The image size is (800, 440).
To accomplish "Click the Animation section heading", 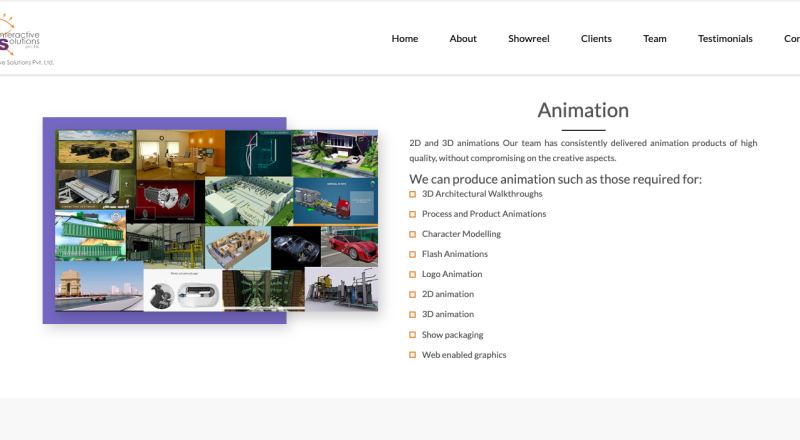I will click(x=583, y=110).
